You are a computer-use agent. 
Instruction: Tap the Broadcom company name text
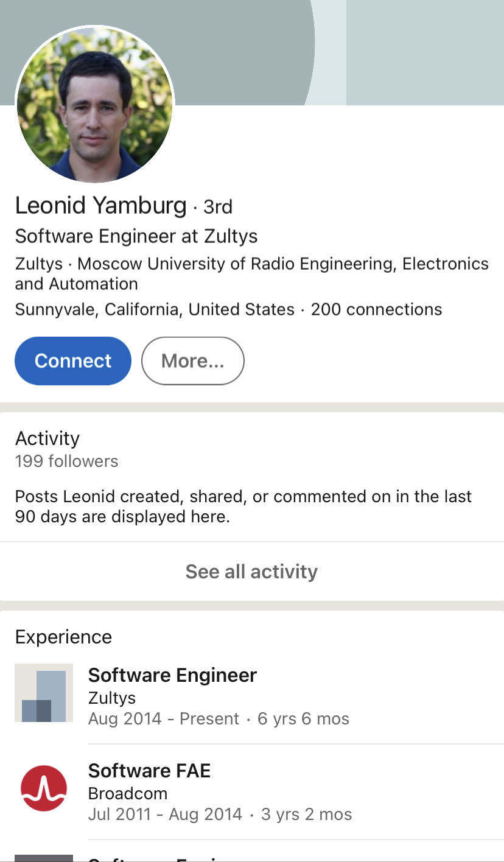click(x=128, y=794)
